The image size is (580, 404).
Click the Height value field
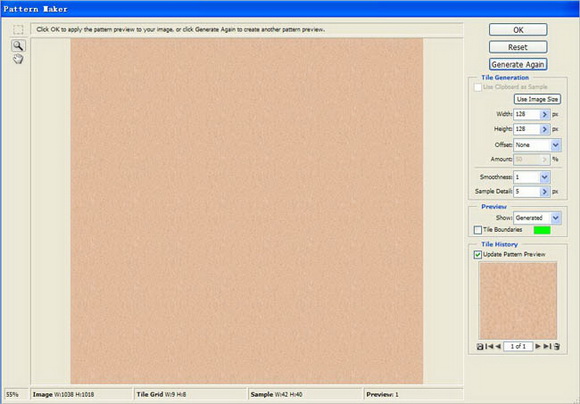[x=527, y=129]
